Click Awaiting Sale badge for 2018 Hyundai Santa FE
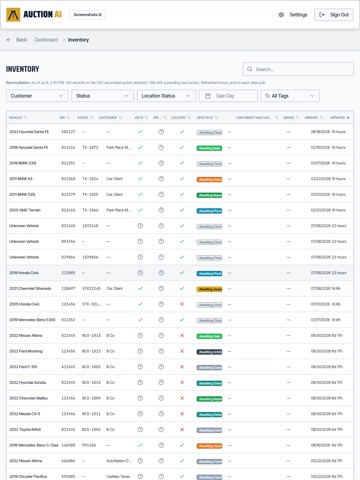Screen dimensions: 360x480 209,148
